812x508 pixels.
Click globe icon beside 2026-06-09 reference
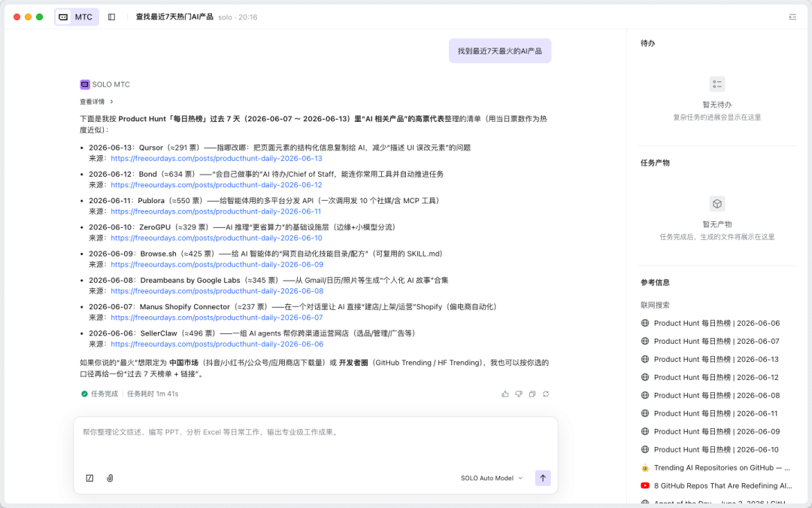pyautogui.click(x=645, y=431)
